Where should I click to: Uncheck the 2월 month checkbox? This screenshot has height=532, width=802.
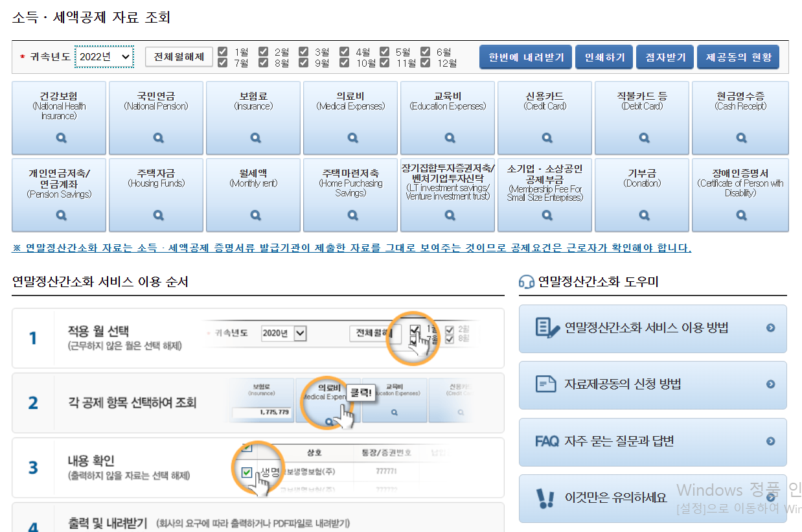263,51
